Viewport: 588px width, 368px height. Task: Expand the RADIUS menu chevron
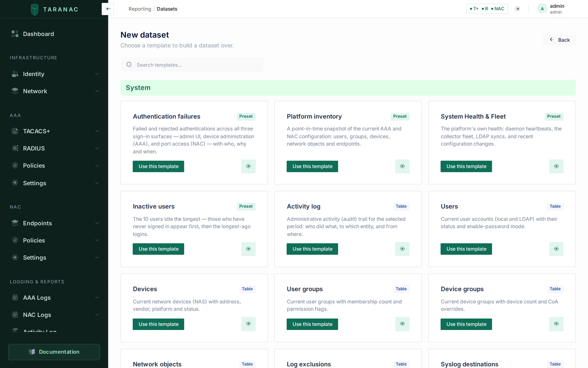(97, 148)
